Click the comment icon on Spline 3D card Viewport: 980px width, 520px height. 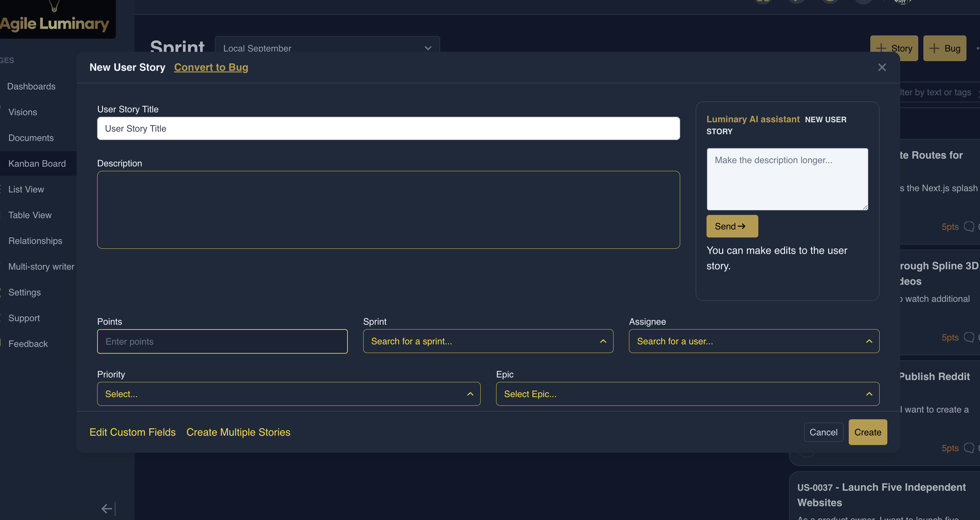tap(969, 337)
